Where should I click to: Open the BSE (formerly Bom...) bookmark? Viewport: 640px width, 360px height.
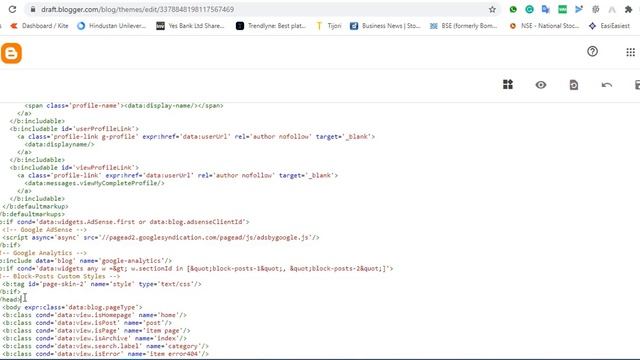pos(464,26)
